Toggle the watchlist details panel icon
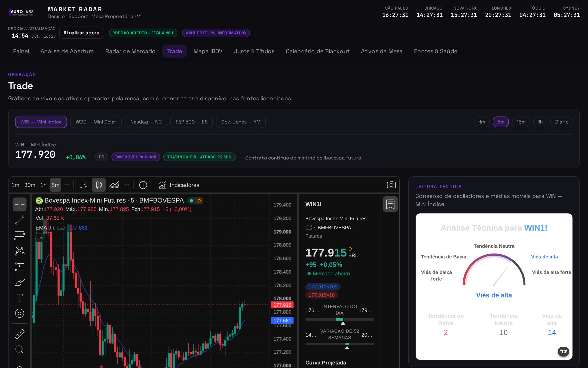 click(390, 204)
